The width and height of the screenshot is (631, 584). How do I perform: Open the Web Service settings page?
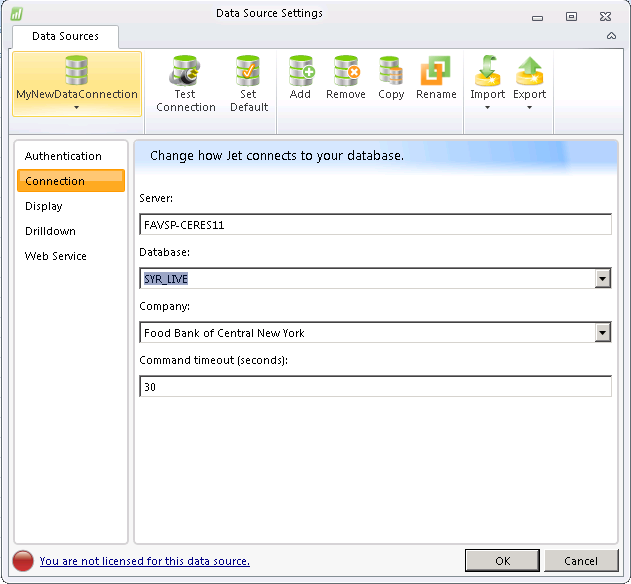(x=56, y=256)
